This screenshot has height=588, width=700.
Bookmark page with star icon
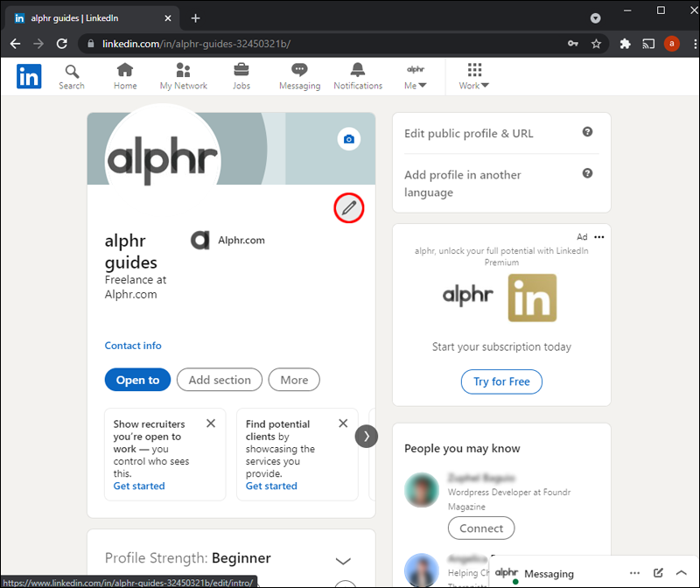coord(596,43)
